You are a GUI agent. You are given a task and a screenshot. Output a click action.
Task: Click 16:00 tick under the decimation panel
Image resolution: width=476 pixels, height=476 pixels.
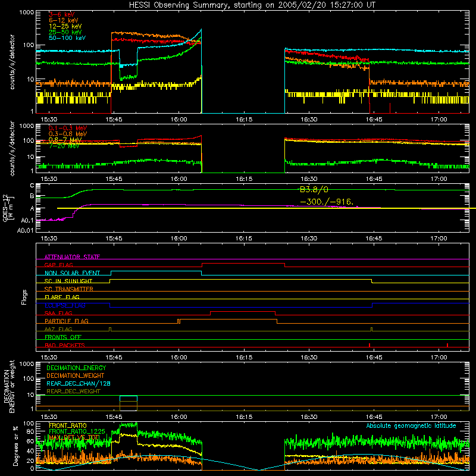pyautogui.click(x=179, y=417)
